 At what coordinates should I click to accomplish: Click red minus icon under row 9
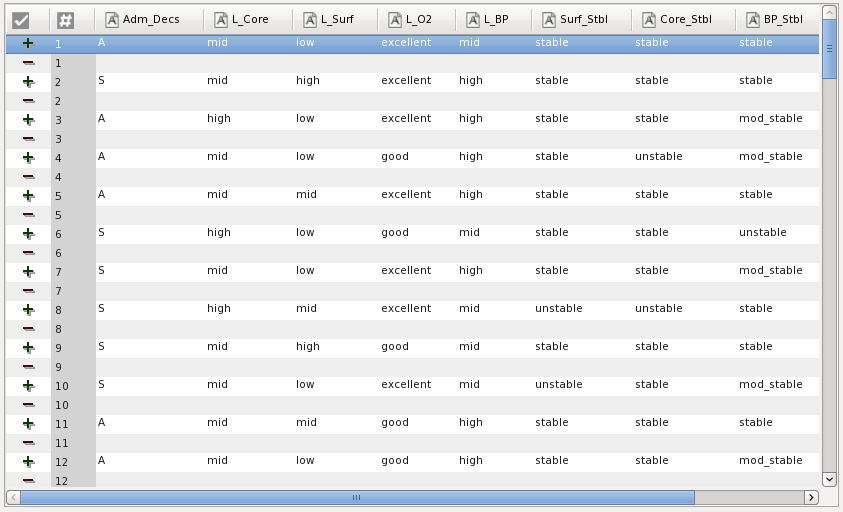click(29, 367)
